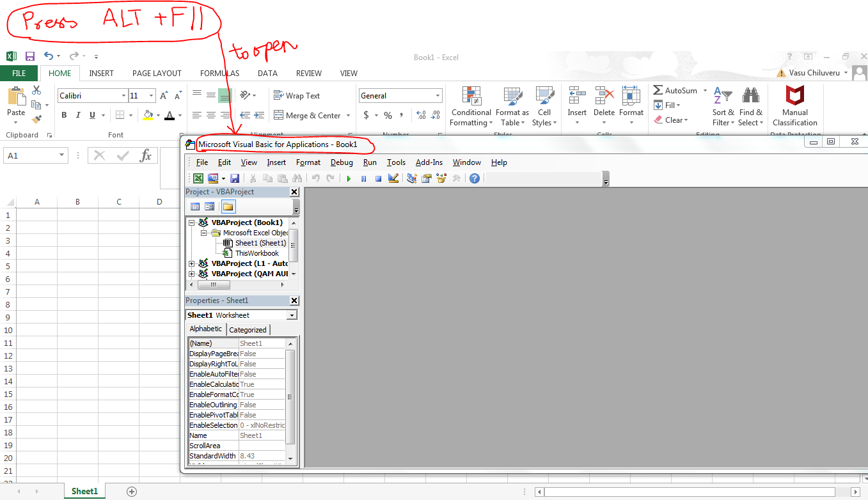This screenshot has height=500, width=868.
Task: Toggle Design Mode icon in VBA toolbar
Action: click(x=393, y=178)
